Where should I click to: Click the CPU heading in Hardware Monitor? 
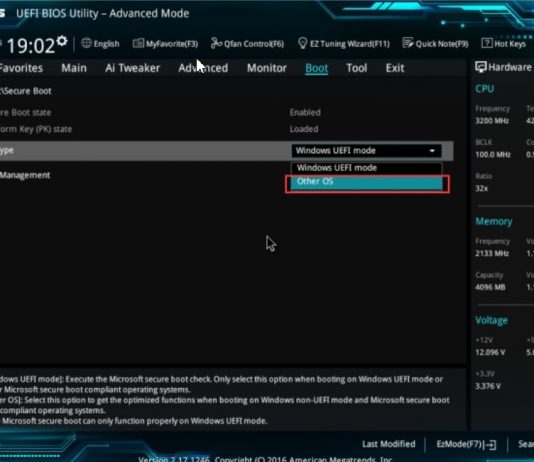click(x=485, y=89)
